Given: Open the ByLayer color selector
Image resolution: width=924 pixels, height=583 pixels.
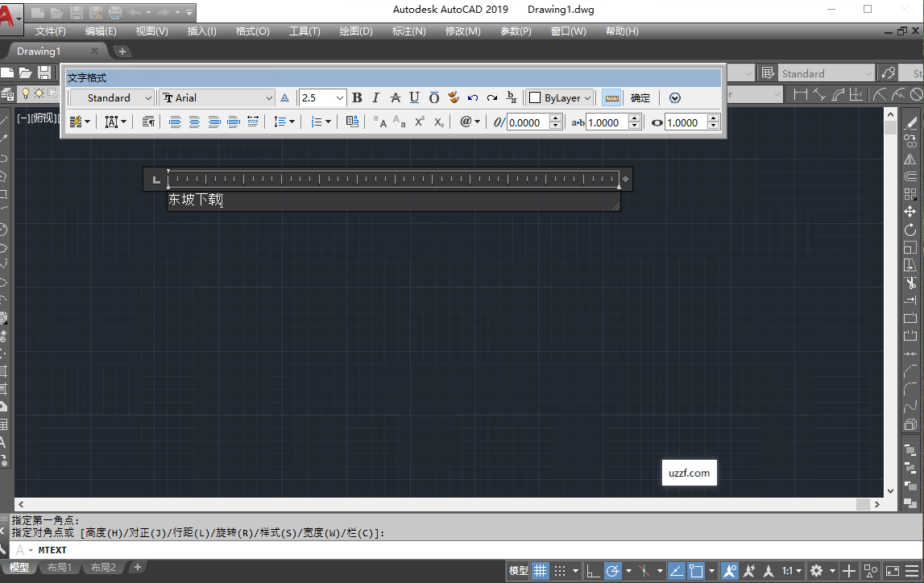Looking at the screenshot, I should (x=559, y=97).
